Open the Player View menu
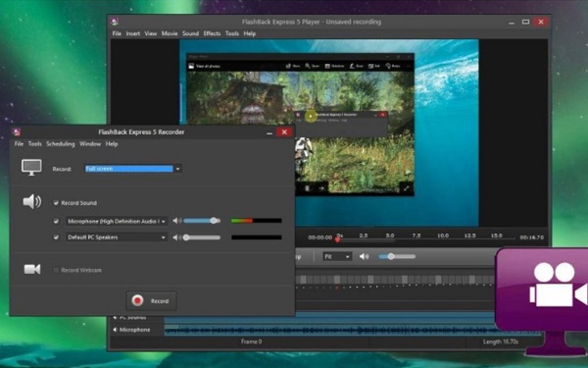The width and height of the screenshot is (588, 368). (x=150, y=33)
